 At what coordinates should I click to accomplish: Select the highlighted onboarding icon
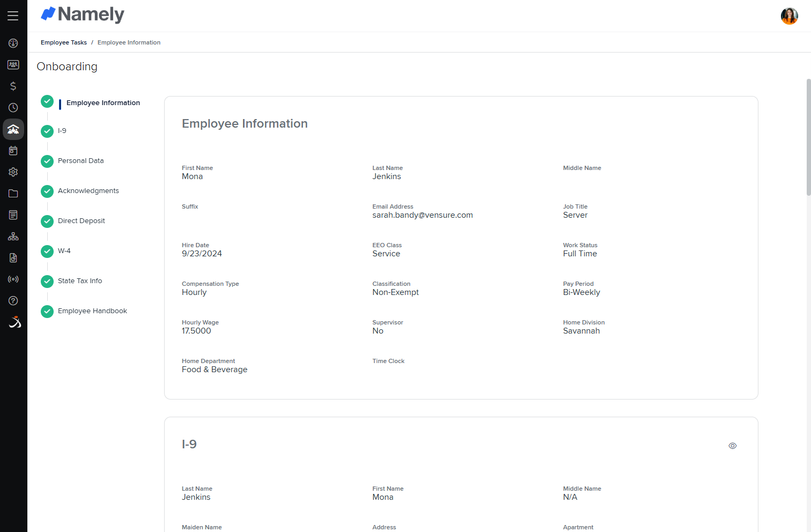[13, 129]
